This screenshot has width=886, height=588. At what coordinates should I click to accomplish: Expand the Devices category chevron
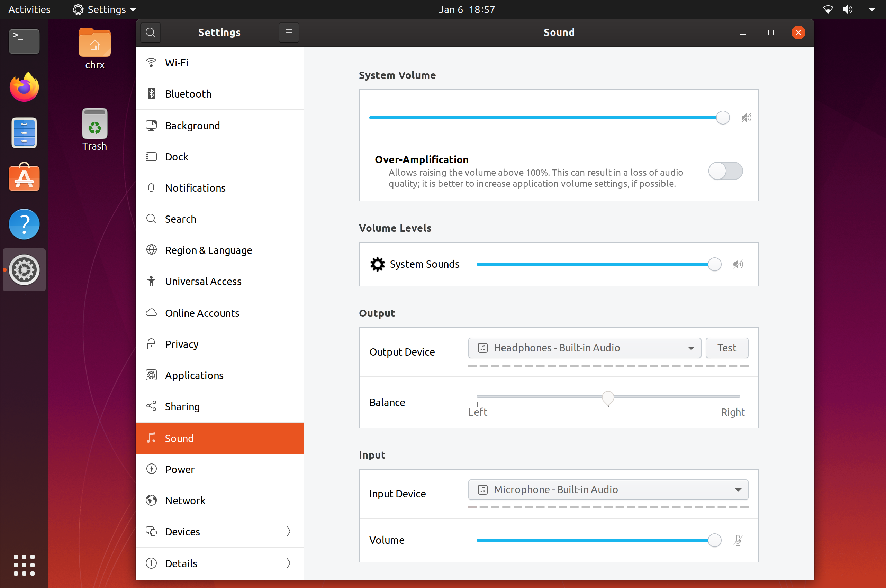288,531
